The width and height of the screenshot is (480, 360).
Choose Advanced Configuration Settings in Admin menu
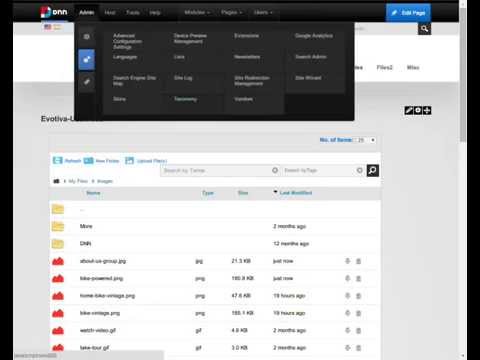click(127, 41)
